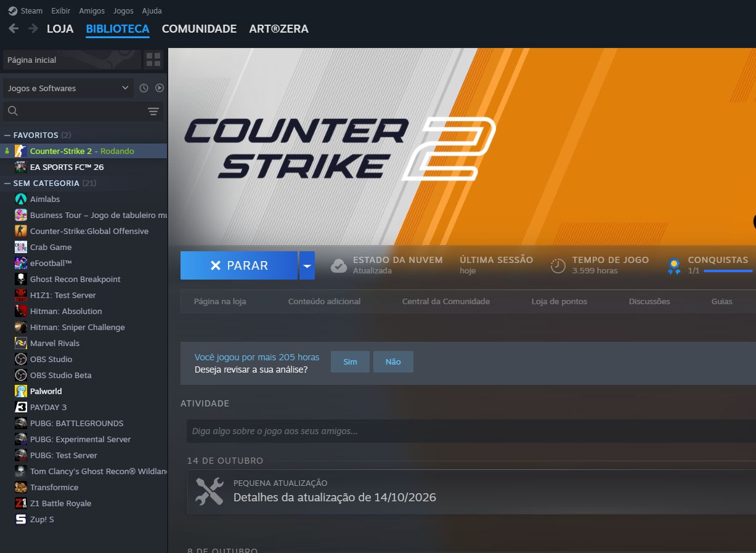
Task: Select Hitman: Sniper Challenge icon
Action: click(20, 327)
